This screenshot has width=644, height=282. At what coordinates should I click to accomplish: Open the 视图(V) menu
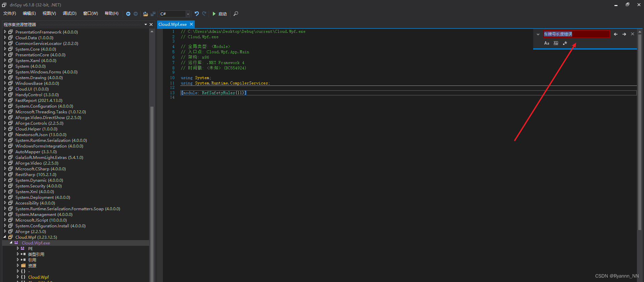(x=49, y=13)
